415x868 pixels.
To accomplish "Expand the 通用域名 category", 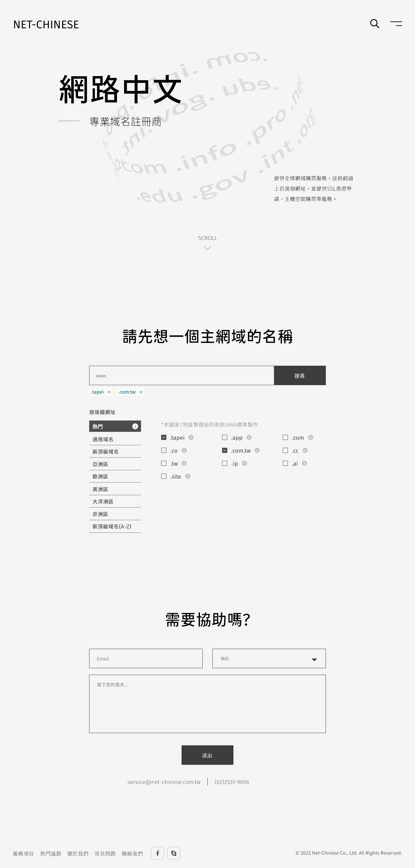I will 115,439.
